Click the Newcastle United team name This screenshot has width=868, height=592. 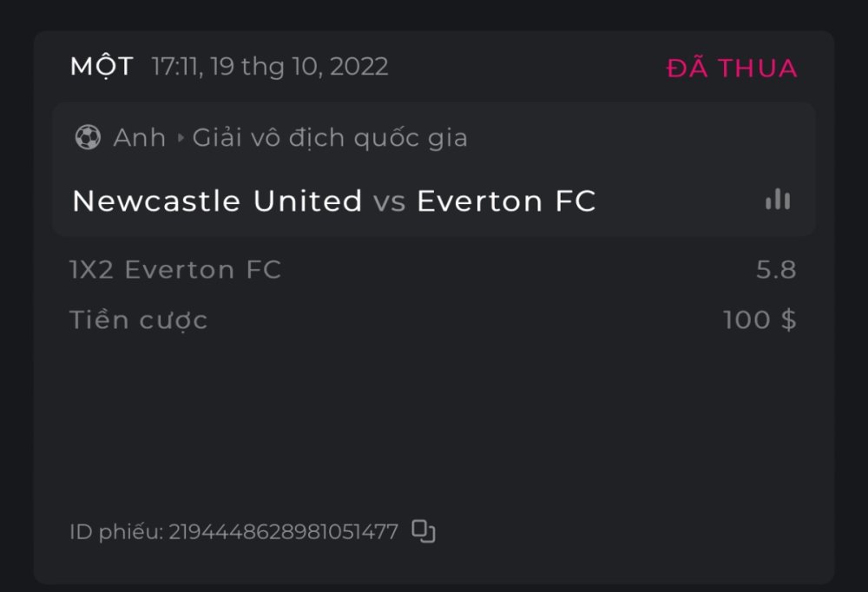tap(217, 201)
